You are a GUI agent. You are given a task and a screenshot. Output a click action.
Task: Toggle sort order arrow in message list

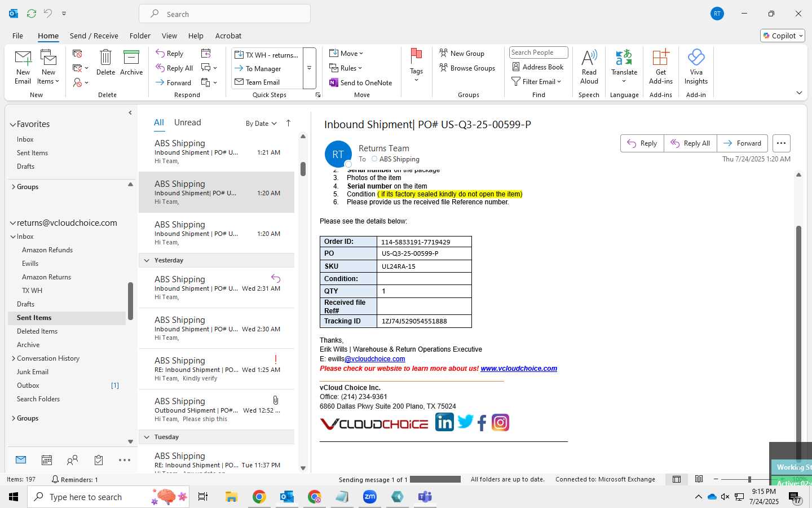pos(288,123)
